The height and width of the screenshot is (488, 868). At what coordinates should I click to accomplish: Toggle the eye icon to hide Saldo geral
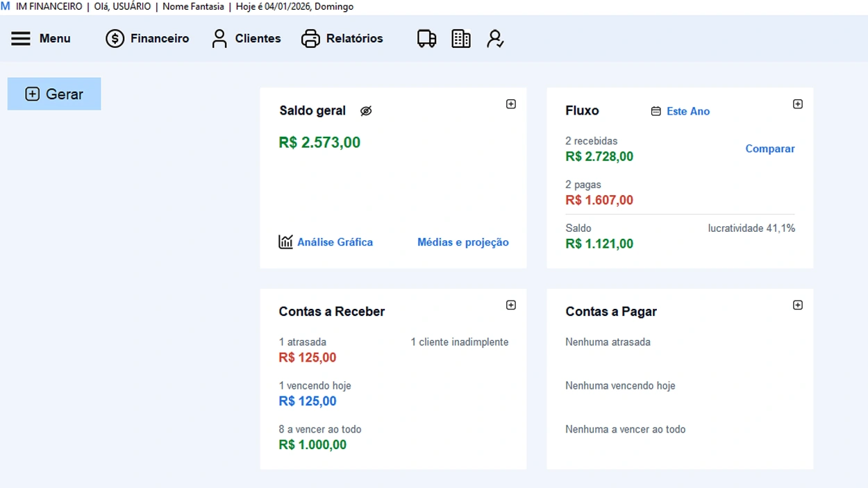[367, 110]
